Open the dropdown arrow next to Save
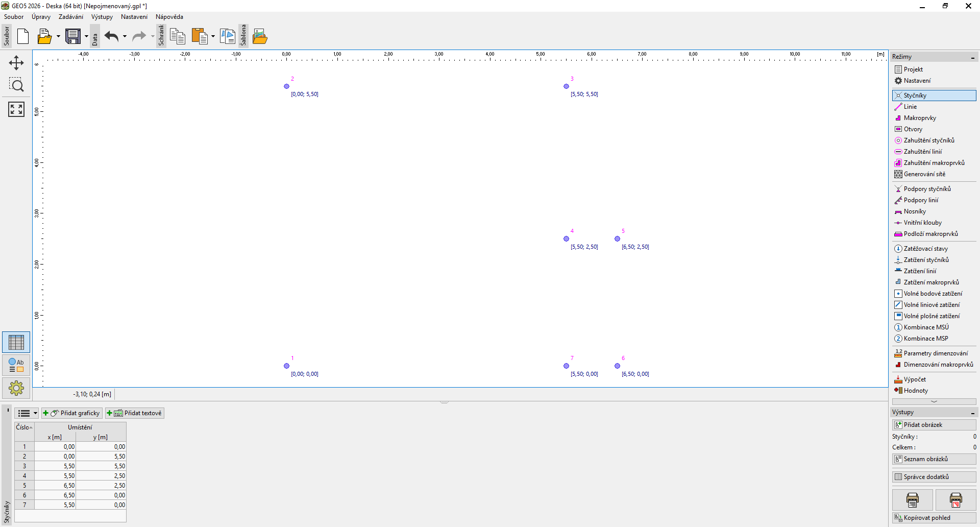This screenshot has height=527, width=980. [86, 36]
